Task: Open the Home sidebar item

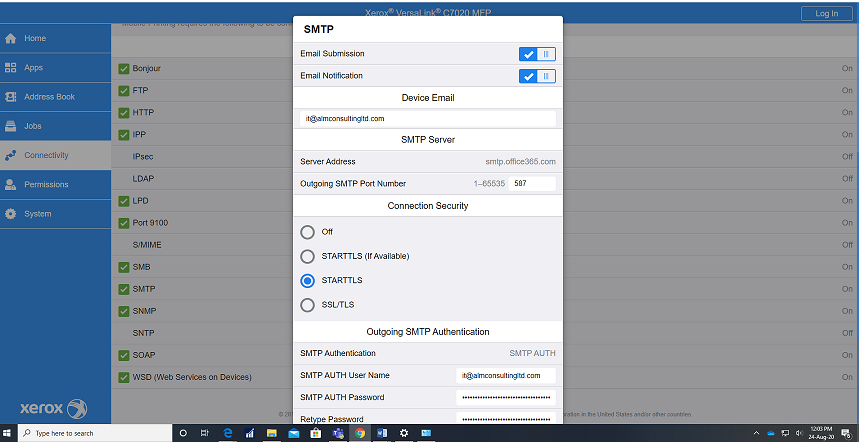Action: 55,38
